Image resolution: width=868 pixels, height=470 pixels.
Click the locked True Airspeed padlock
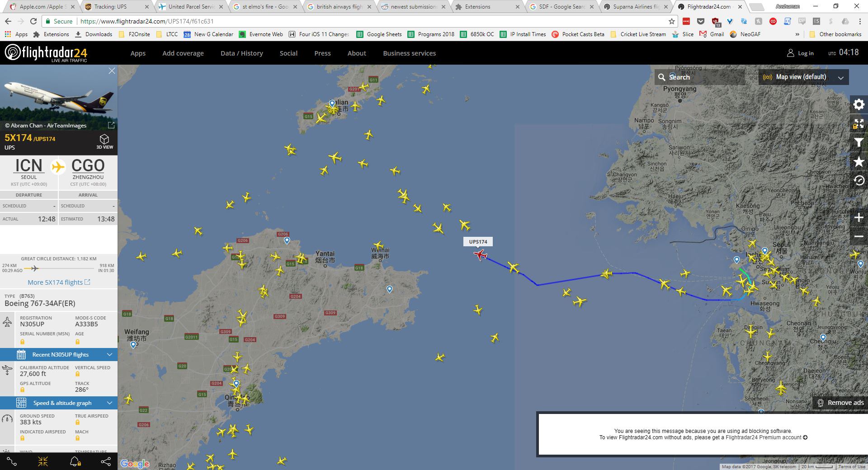[77, 423]
